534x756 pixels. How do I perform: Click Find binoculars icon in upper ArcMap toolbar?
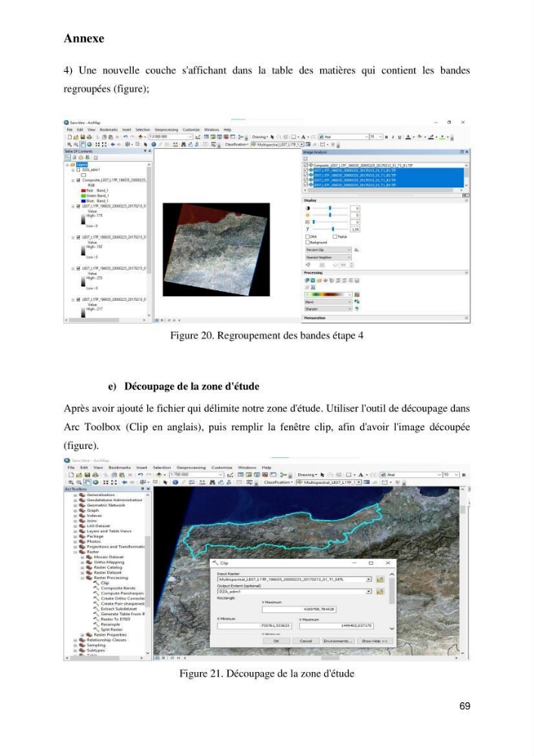pyautogui.click(x=184, y=144)
